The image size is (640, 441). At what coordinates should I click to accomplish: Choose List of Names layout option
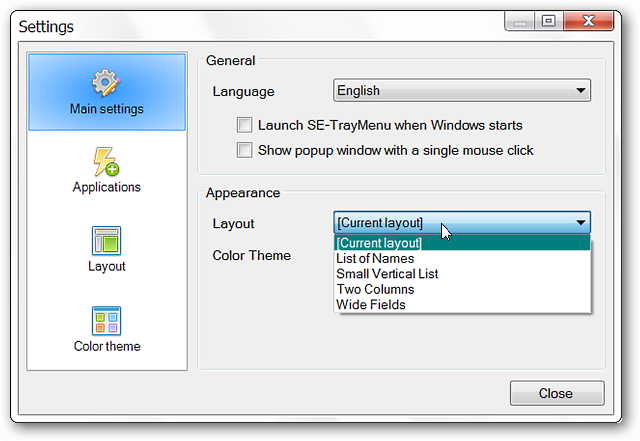click(x=462, y=258)
